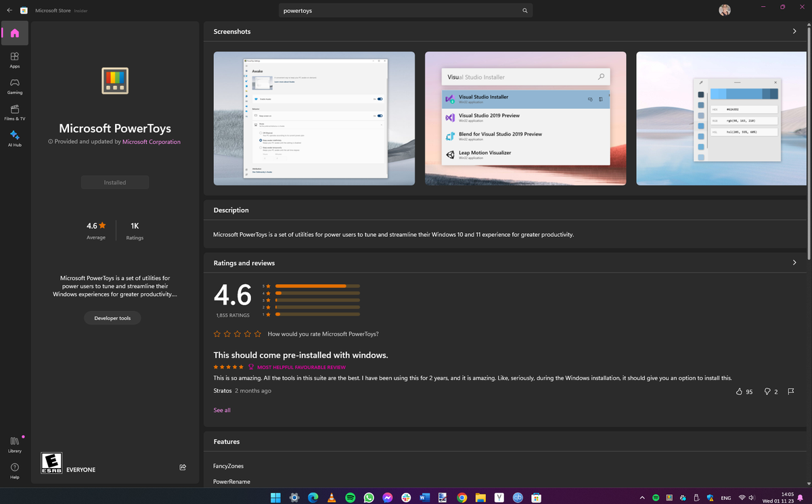Mark the Stratos review as unhelpful

click(x=767, y=391)
